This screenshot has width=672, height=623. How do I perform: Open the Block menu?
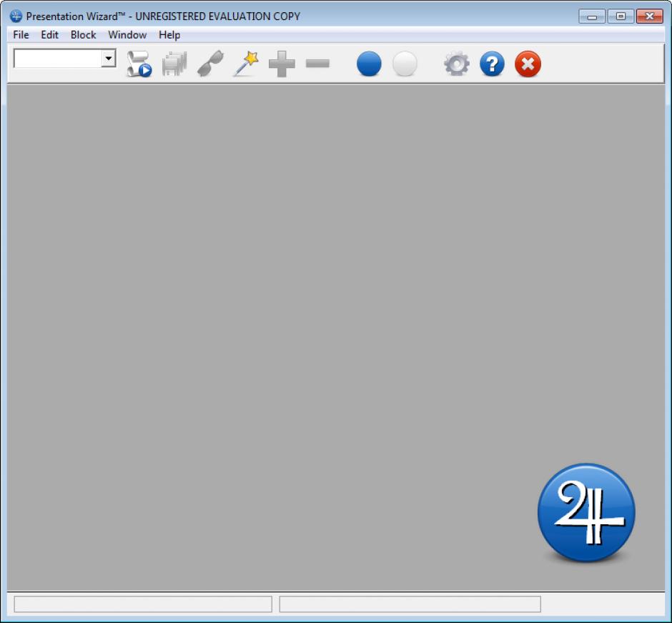83,35
